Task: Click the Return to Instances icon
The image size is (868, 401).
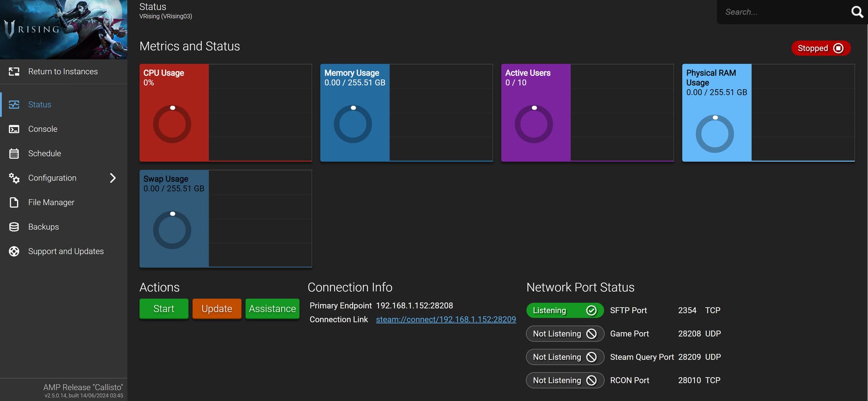Action: (x=14, y=71)
